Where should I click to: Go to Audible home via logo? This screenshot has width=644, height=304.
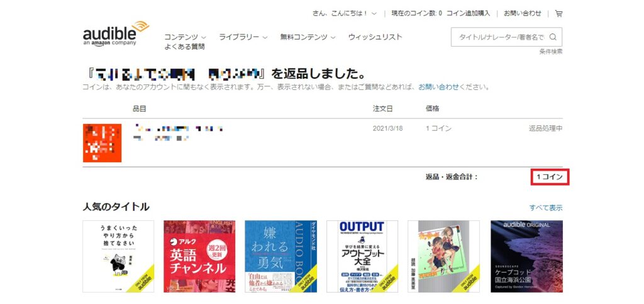(116, 34)
